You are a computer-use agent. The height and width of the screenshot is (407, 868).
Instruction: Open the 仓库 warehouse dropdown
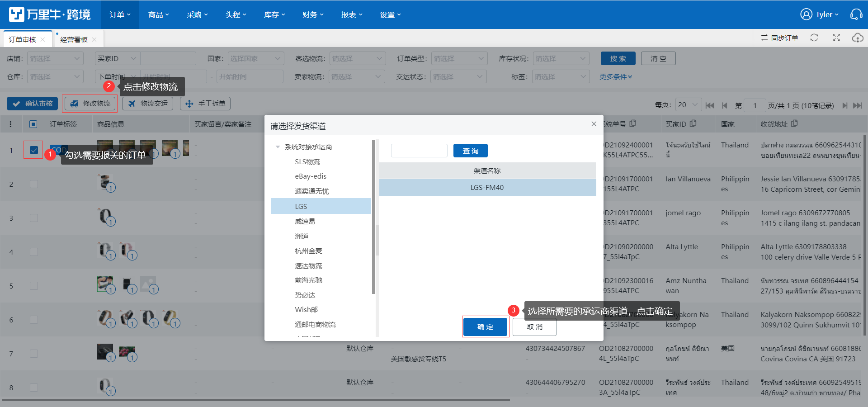point(55,76)
